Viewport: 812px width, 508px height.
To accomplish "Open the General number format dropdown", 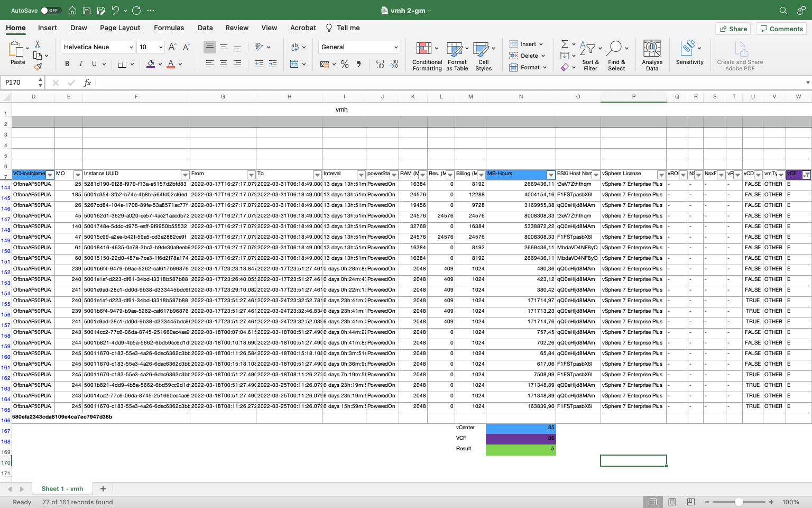I will (x=359, y=47).
